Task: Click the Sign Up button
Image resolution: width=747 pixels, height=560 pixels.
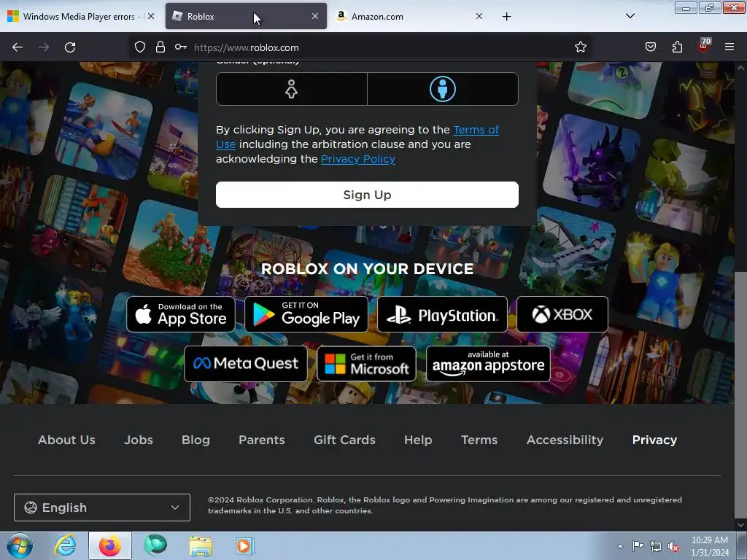Action: (367, 195)
